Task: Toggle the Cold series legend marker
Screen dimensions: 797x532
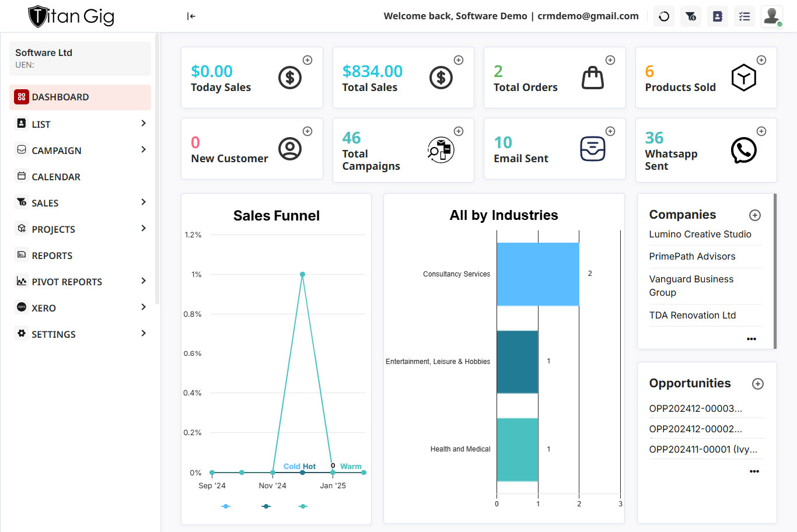Action: tap(226, 506)
